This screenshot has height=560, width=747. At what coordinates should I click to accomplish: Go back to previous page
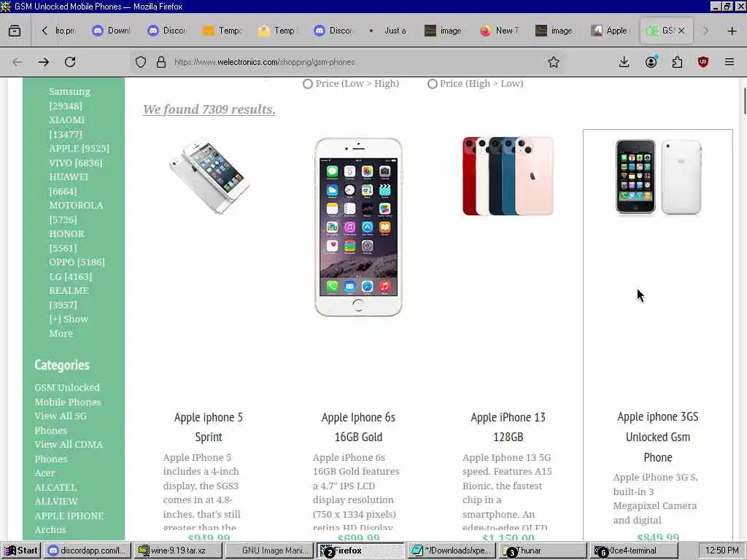(18, 62)
